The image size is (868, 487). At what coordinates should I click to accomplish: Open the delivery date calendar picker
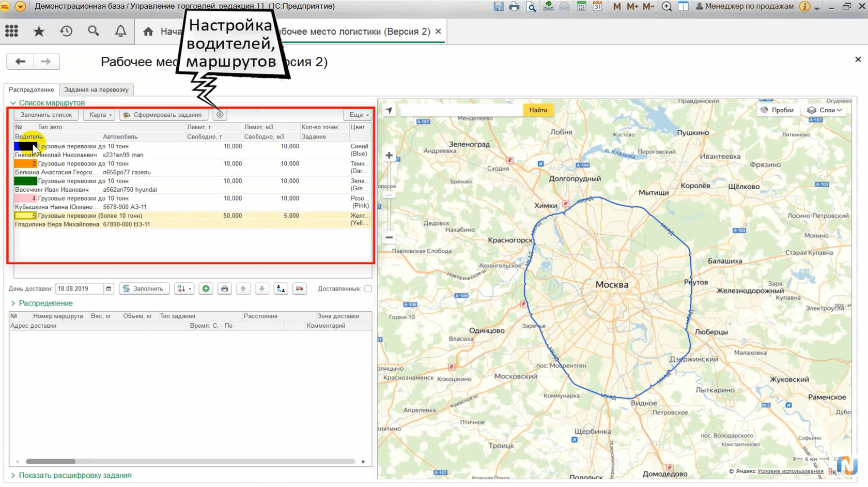109,288
